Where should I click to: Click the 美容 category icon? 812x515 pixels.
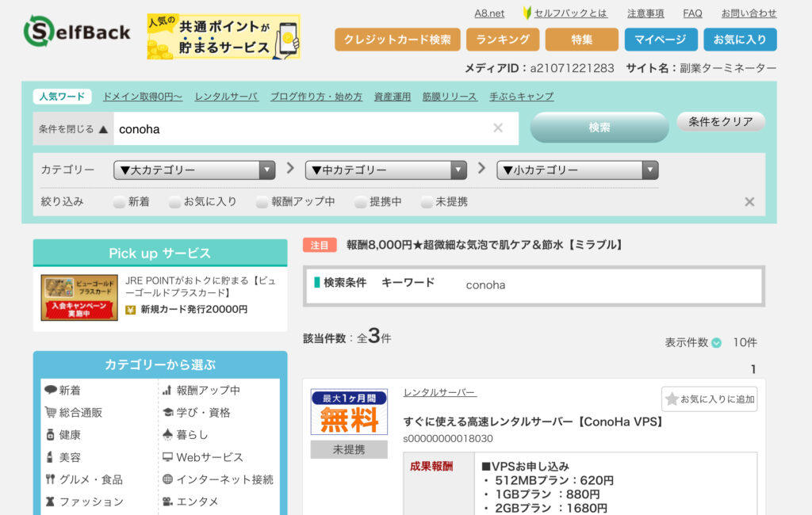click(x=50, y=457)
